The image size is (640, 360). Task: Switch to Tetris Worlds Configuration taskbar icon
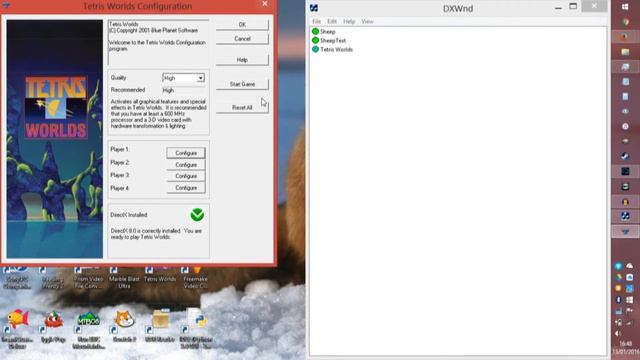[625, 231]
